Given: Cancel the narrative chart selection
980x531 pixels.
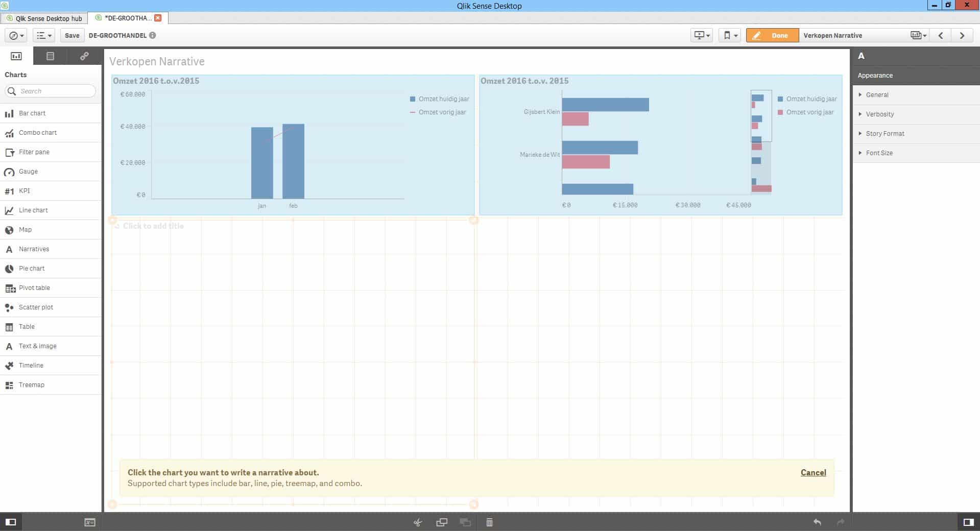Looking at the screenshot, I should 813,472.
